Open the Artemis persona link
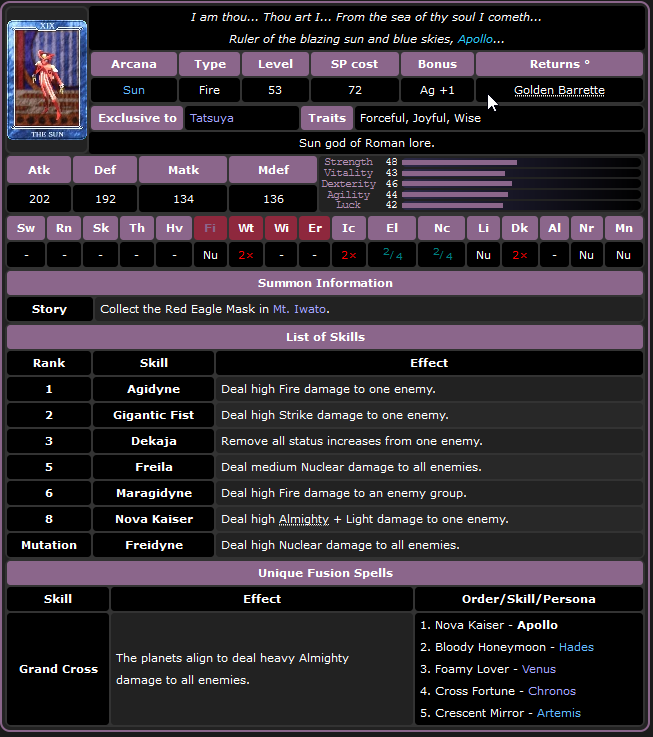The image size is (653, 737). click(x=558, y=713)
